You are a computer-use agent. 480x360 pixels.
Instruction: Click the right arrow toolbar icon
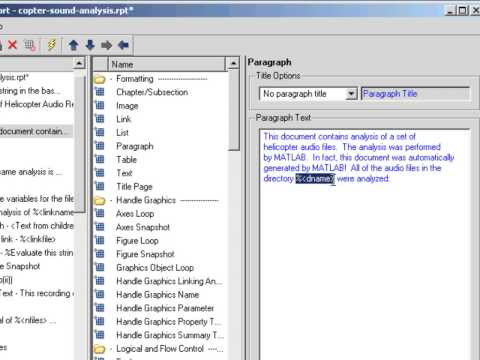coord(107,45)
